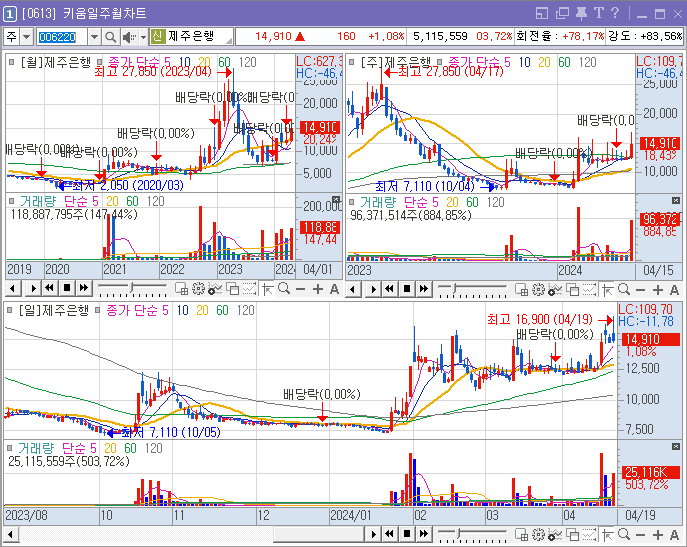Toggle the crosshair cursor icon under the daily chart
Screen dimensions: 687x547
pyautogui.click(x=607, y=535)
